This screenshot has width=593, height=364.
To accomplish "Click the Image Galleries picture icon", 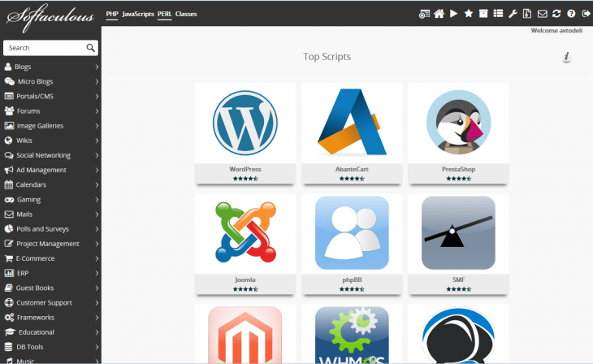I will [x=9, y=126].
